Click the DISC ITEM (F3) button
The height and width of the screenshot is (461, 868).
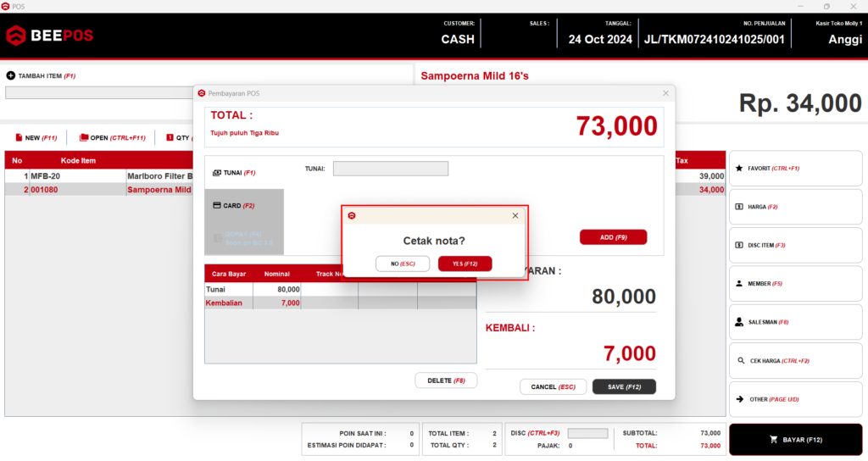(795, 245)
